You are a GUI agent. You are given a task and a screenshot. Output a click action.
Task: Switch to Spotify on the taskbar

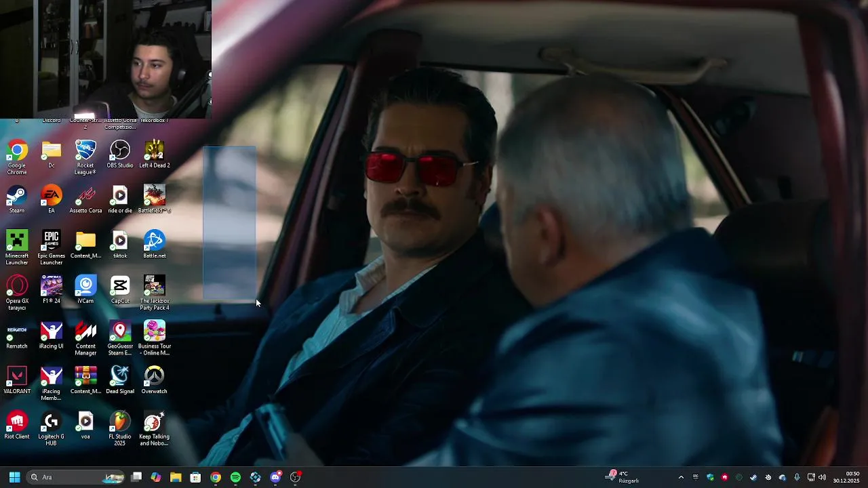[235, 477]
